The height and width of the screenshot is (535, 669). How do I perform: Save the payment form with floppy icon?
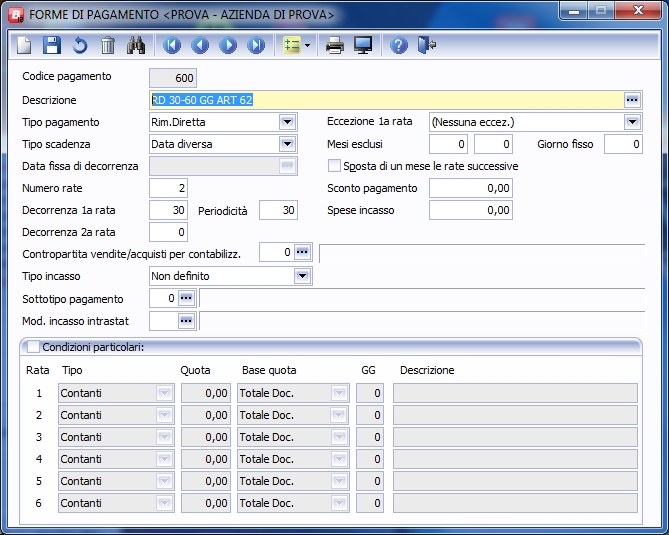coord(52,46)
